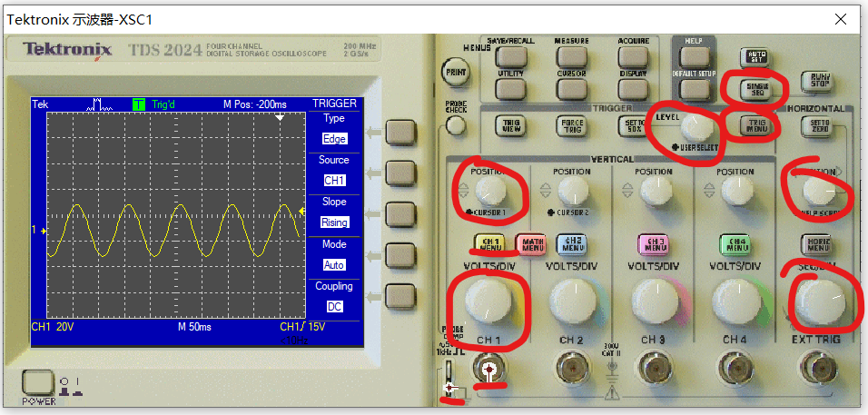The height and width of the screenshot is (415, 868).
Task: Close the Tektronix XSC1 window
Action: click(x=841, y=19)
